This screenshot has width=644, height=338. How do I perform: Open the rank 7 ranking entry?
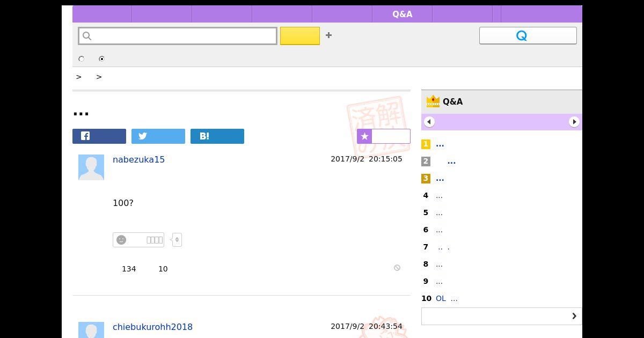coord(444,247)
